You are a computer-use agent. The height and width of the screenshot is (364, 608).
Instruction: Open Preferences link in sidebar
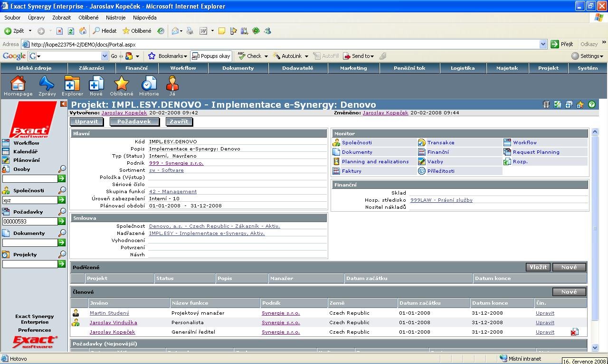(35, 330)
